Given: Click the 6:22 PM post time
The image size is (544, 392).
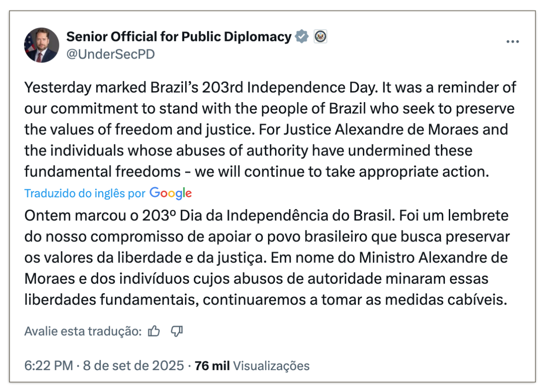Looking at the screenshot, I should [48, 365].
